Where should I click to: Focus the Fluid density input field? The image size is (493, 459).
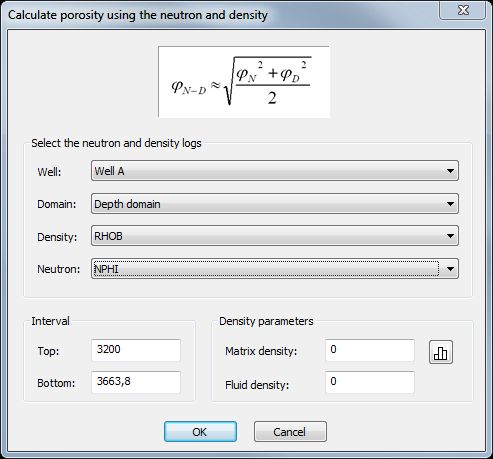pos(370,382)
